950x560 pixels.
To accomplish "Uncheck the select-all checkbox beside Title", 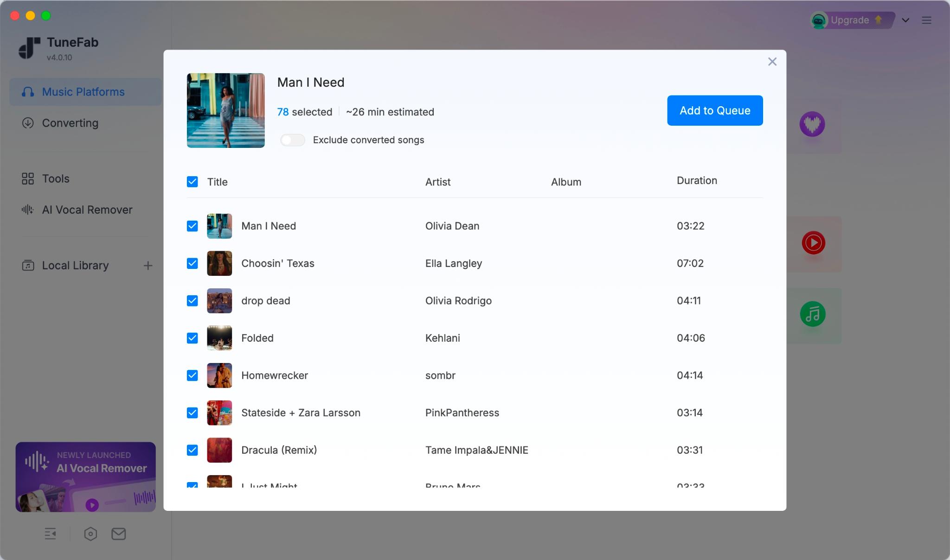I will pyautogui.click(x=192, y=182).
